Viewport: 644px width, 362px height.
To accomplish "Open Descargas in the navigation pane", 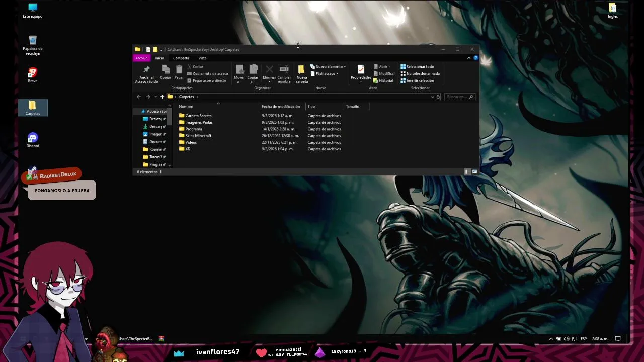I will (154, 126).
